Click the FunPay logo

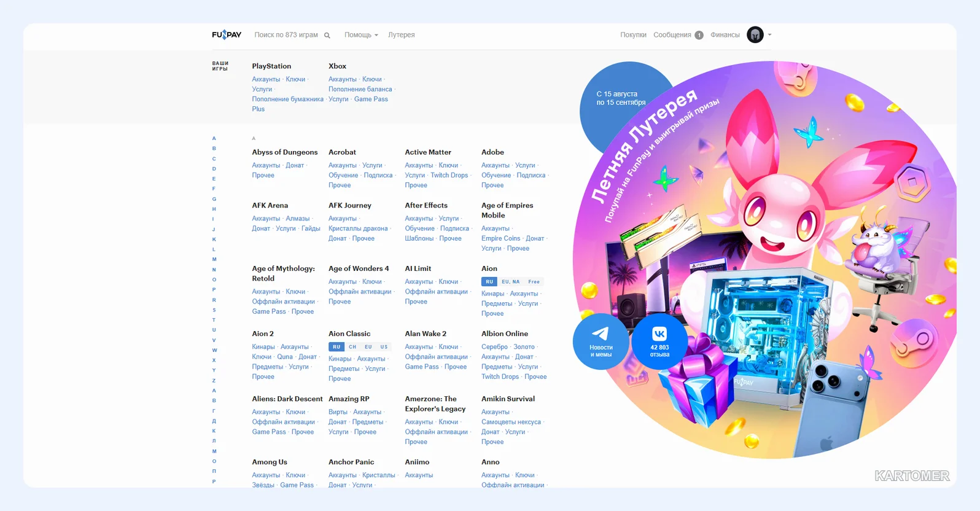227,35
